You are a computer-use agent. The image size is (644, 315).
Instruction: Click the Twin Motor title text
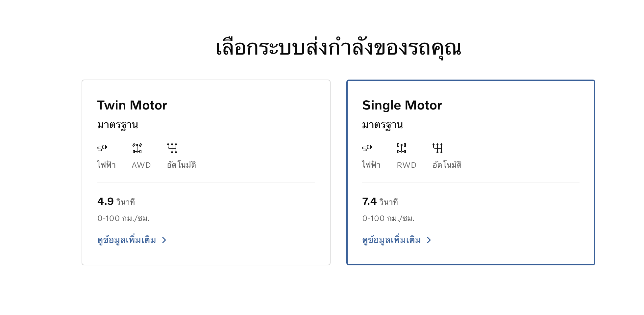(x=132, y=106)
